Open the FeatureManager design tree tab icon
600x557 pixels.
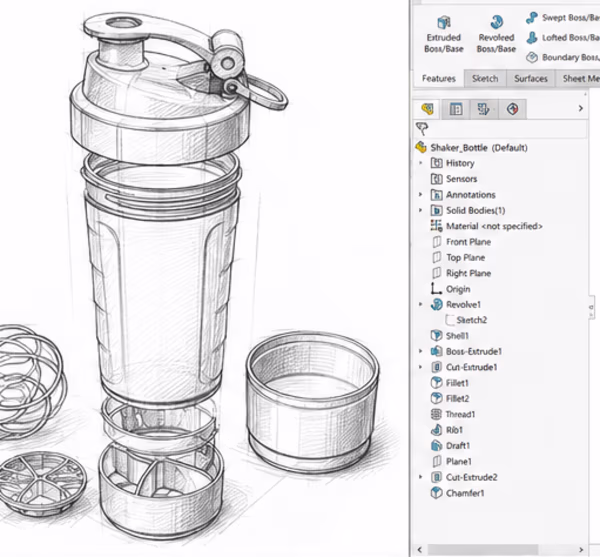click(427, 109)
